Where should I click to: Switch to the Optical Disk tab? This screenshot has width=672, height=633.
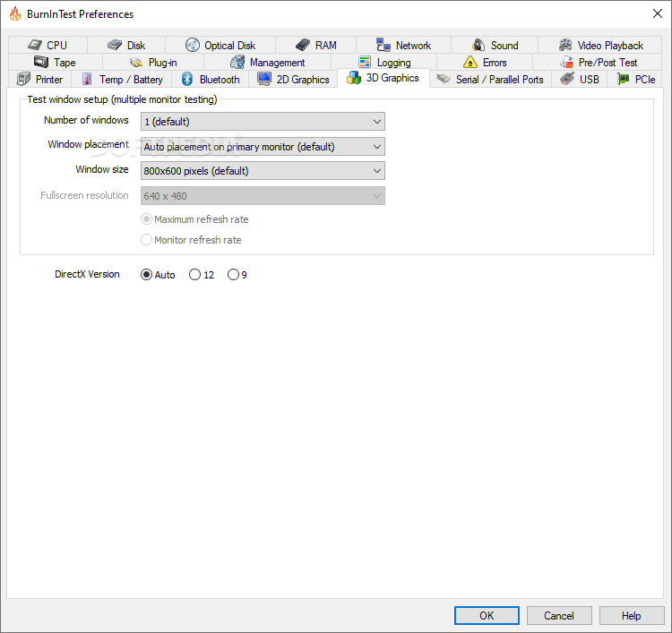pyautogui.click(x=220, y=45)
